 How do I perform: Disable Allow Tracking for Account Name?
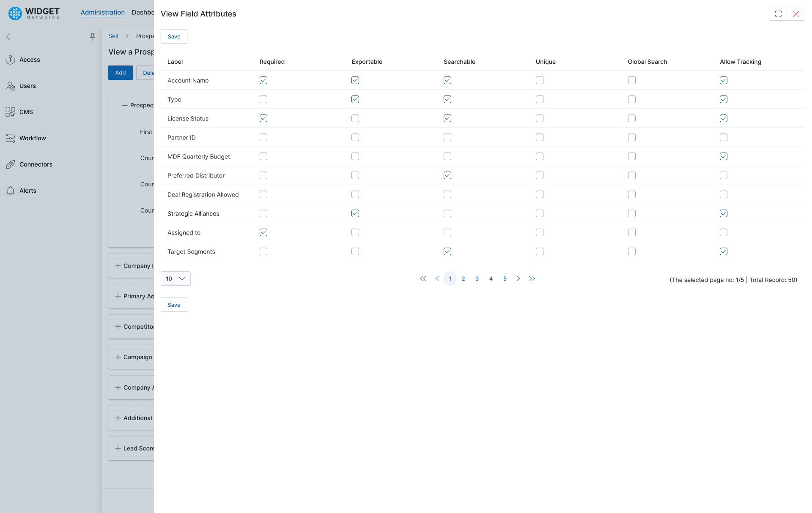tap(724, 80)
